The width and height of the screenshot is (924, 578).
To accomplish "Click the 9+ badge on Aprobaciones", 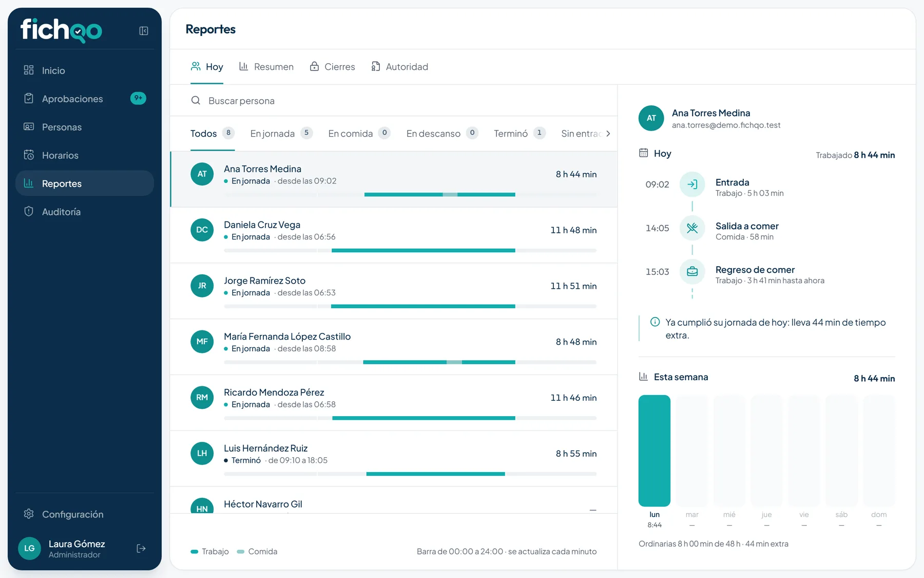I will tap(138, 98).
